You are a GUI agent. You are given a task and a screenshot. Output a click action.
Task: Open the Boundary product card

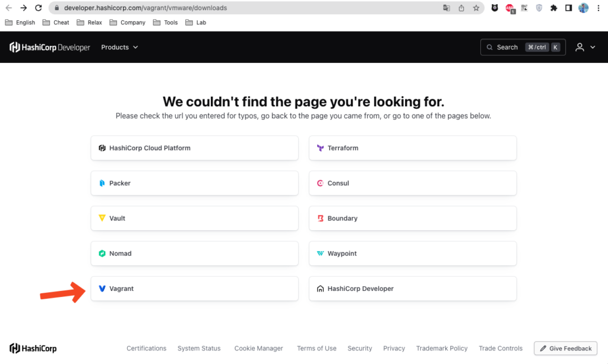coord(413,219)
